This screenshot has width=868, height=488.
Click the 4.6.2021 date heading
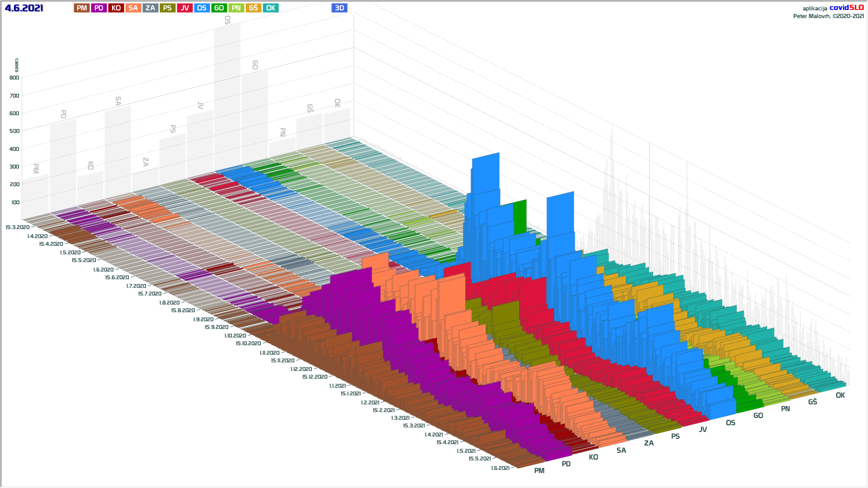click(24, 8)
